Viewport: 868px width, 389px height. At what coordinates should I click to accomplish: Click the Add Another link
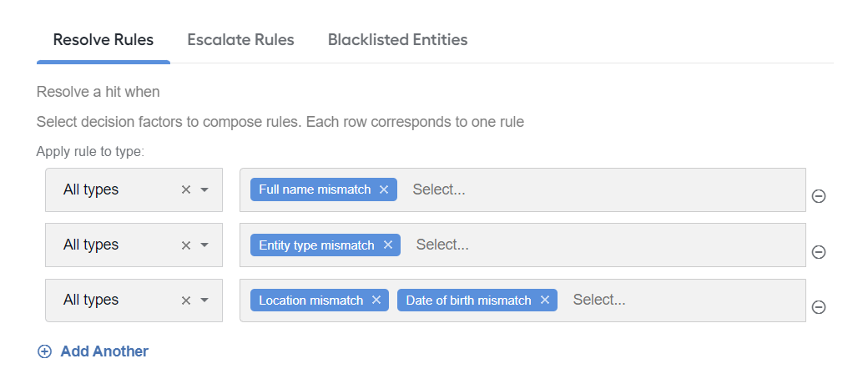click(104, 351)
